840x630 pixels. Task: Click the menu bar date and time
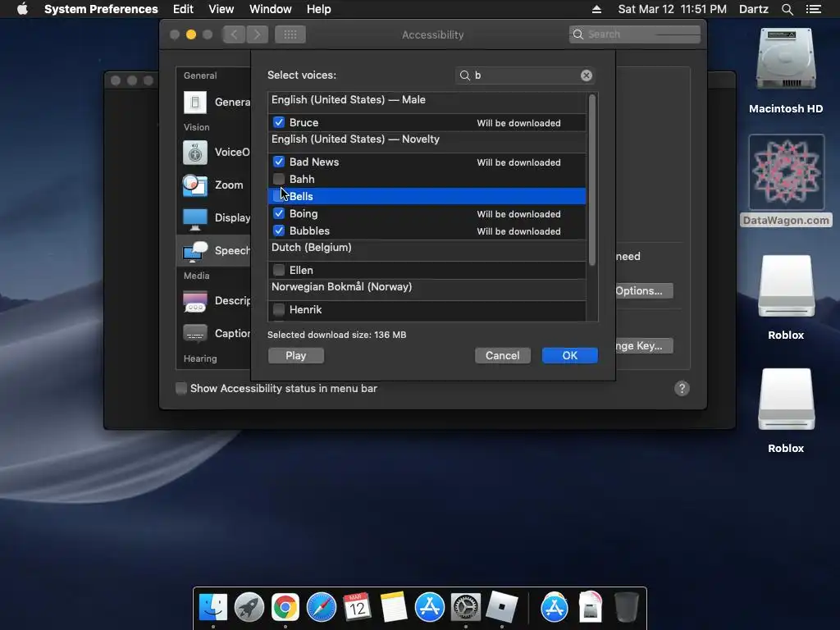click(x=673, y=9)
